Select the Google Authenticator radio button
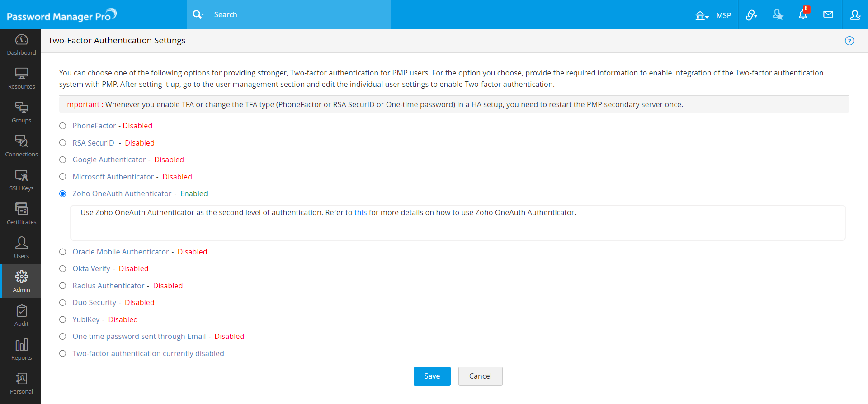The image size is (868, 404). tap(63, 160)
